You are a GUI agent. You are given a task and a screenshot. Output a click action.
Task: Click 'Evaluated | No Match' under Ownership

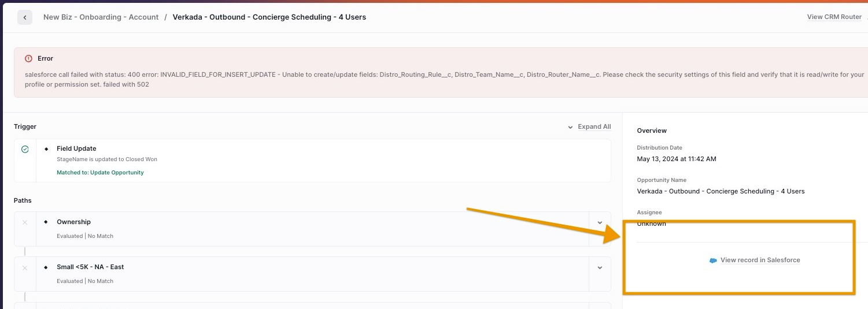(85, 236)
